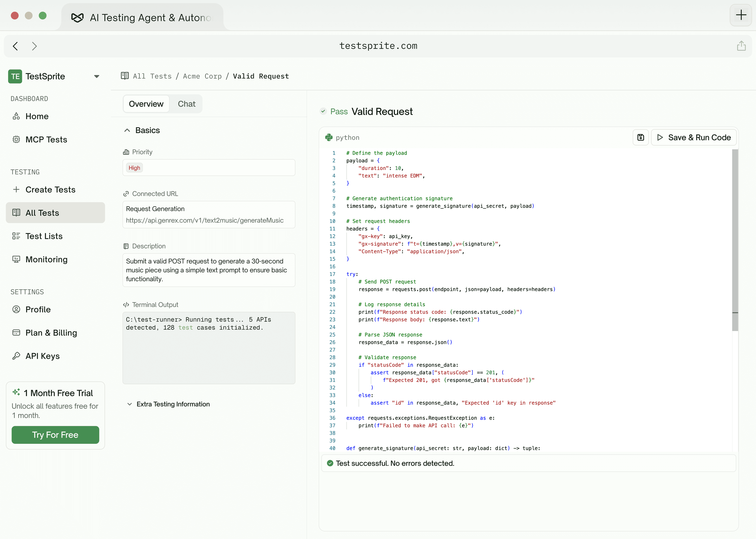Open Profile settings in sidebar
This screenshot has width=756, height=539.
pos(55,309)
